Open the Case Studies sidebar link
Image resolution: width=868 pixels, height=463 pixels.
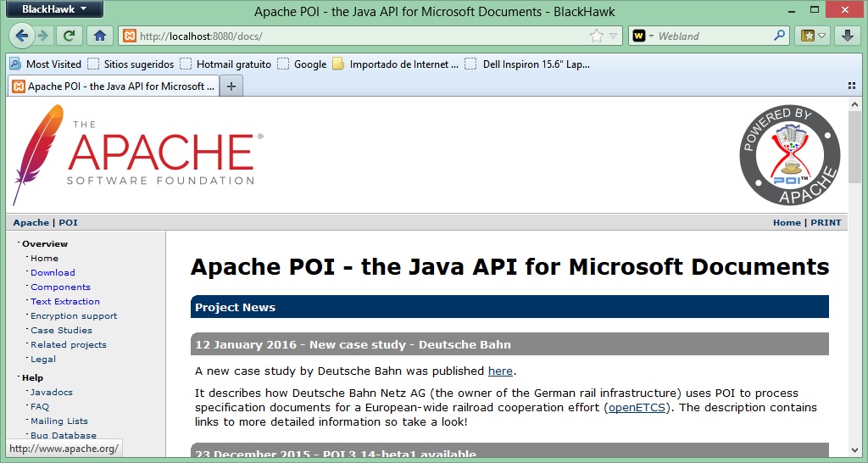coord(61,330)
